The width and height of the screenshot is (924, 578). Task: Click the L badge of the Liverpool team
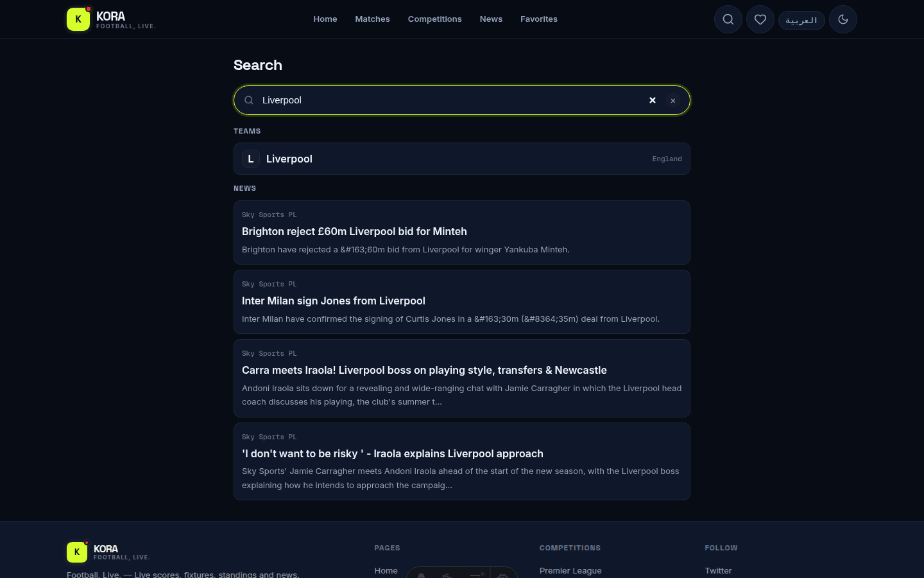click(251, 159)
